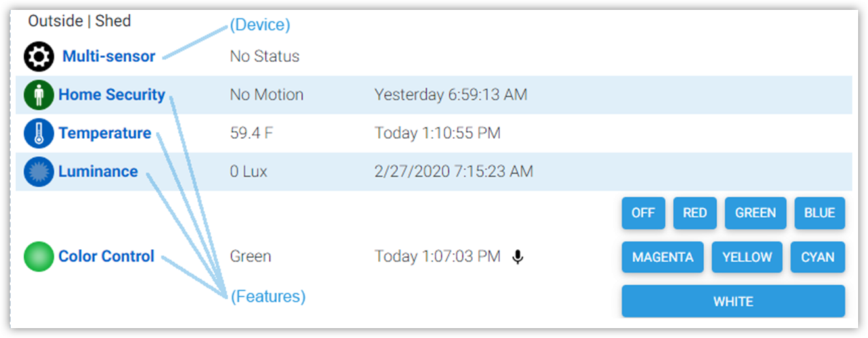
Task: Set the color to RED
Action: pyautogui.click(x=694, y=213)
